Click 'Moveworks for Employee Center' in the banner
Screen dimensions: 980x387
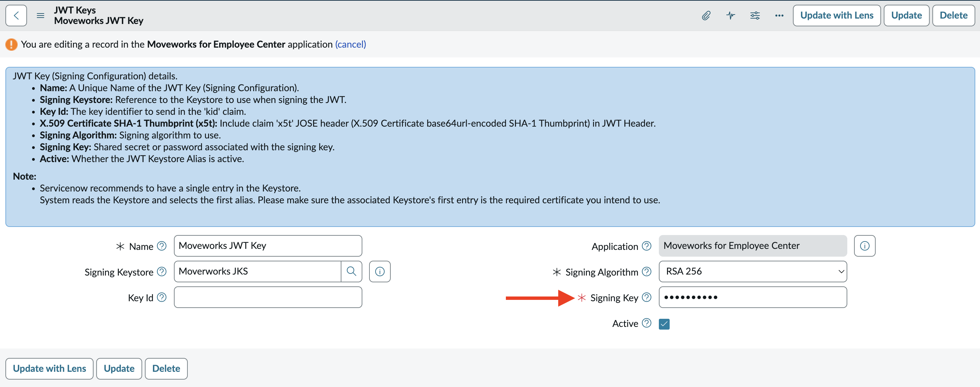click(216, 45)
